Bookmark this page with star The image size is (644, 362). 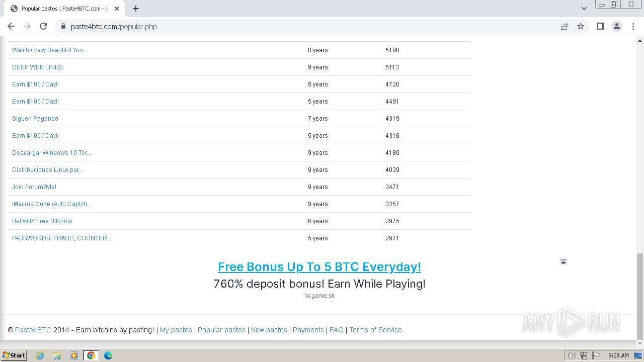click(581, 26)
